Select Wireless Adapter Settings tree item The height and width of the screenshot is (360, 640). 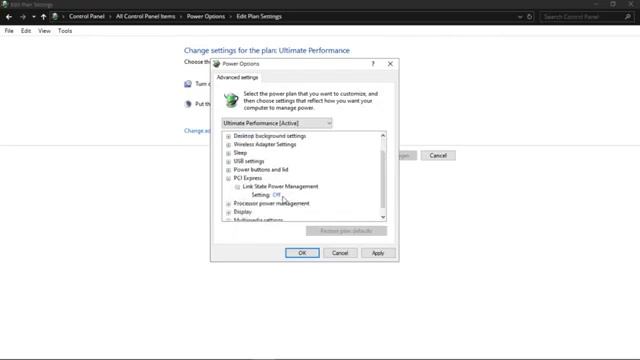(x=264, y=144)
